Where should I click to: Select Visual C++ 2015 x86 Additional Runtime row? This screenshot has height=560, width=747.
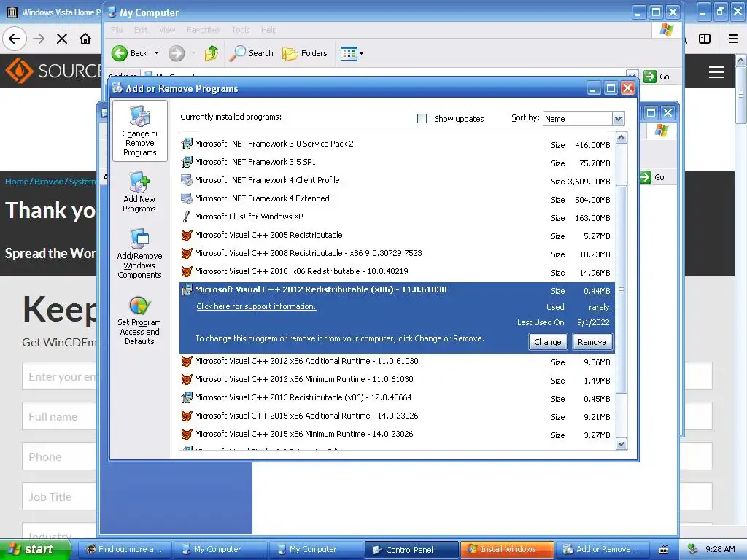397,416
